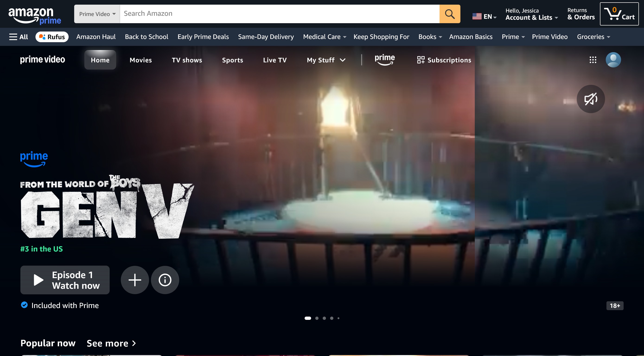Open the Prime Video search category dropdown

97,14
